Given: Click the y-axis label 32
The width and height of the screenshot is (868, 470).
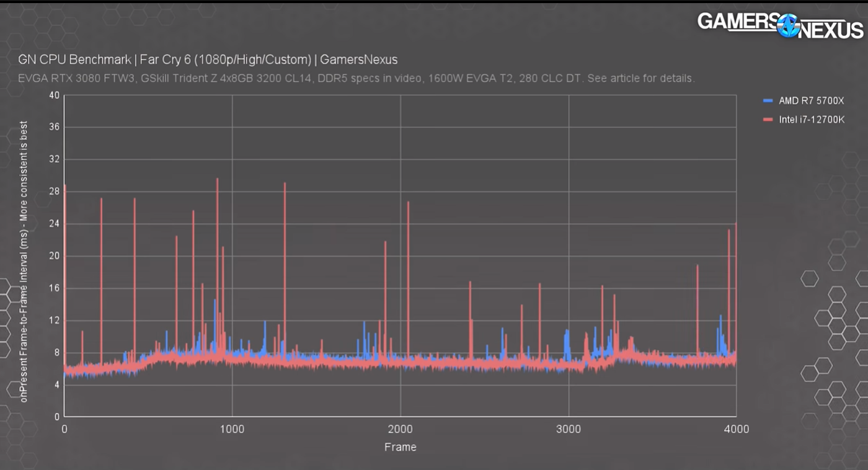Looking at the screenshot, I should tap(54, 159).
